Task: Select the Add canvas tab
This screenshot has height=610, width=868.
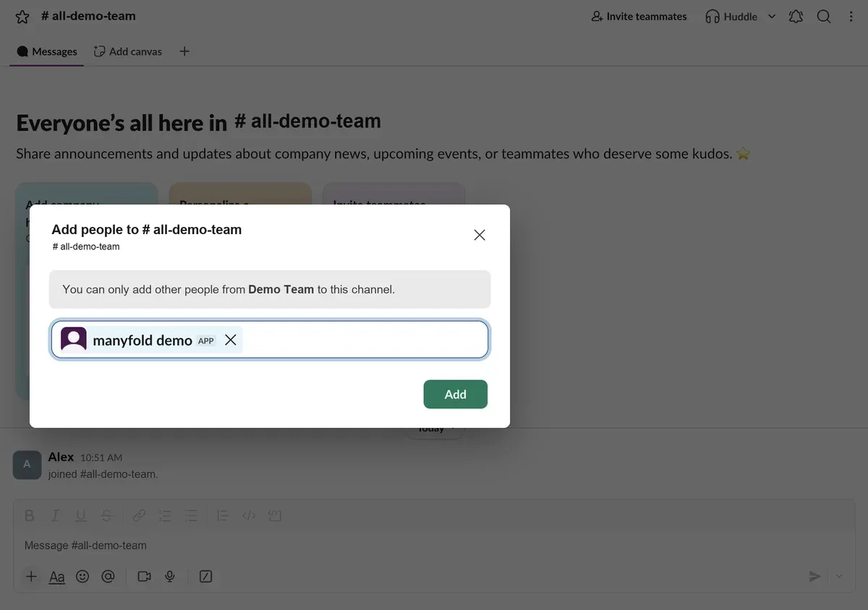Action: tap(128, 51)
